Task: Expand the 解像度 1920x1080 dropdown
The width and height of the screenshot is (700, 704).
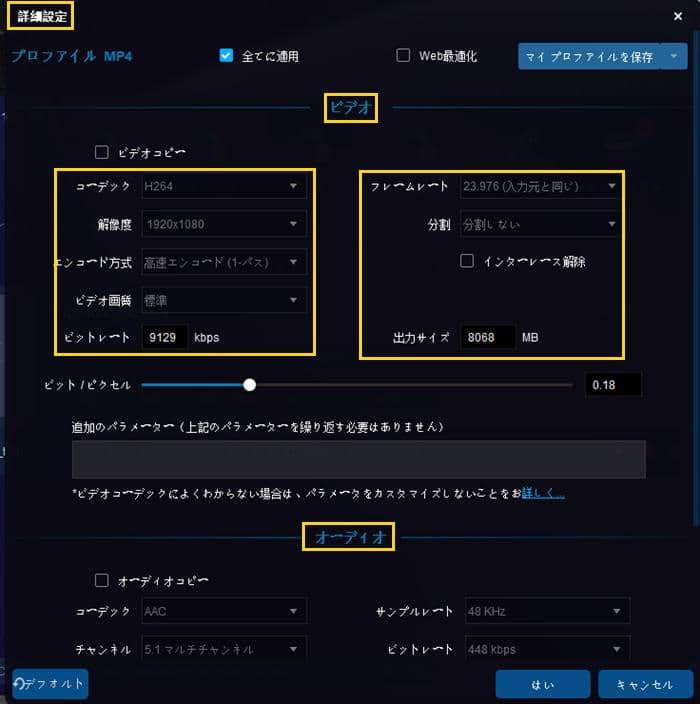Action: 224,224
